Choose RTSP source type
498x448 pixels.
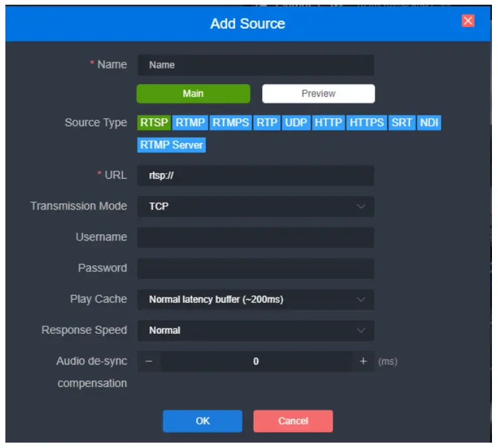154,122
